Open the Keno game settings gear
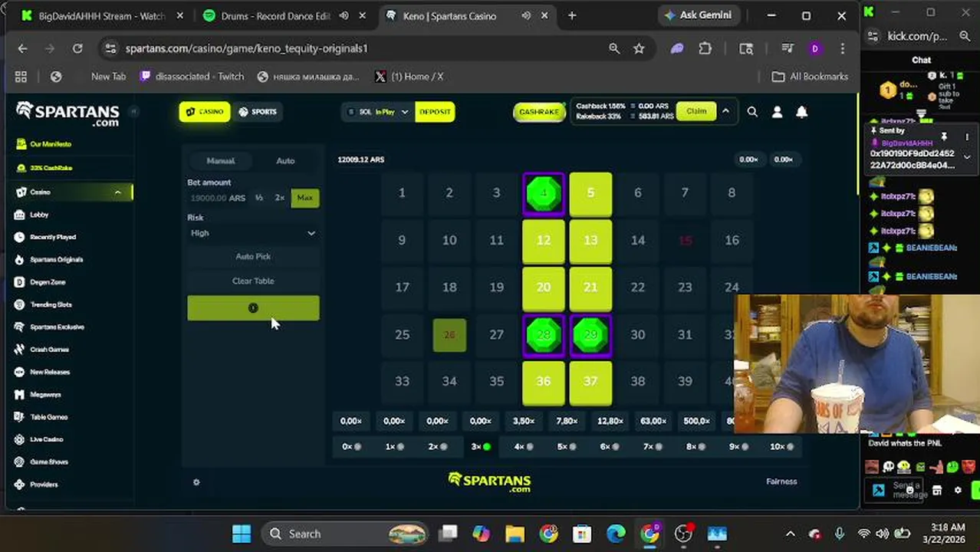Image resolution: width=980 pixels, height=552 pixels. coord(196,482)
